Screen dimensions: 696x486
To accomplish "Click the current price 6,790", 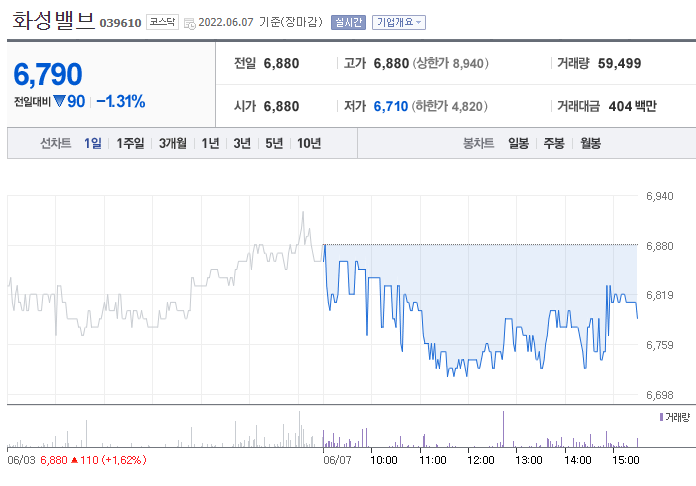I will pyautogui.click(x=48, y=74).
